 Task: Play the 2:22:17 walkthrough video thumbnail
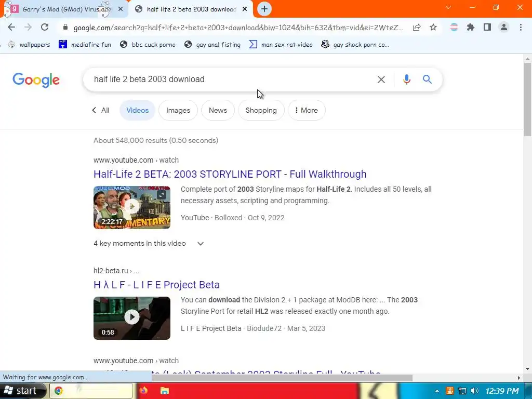tap(132, 207)
